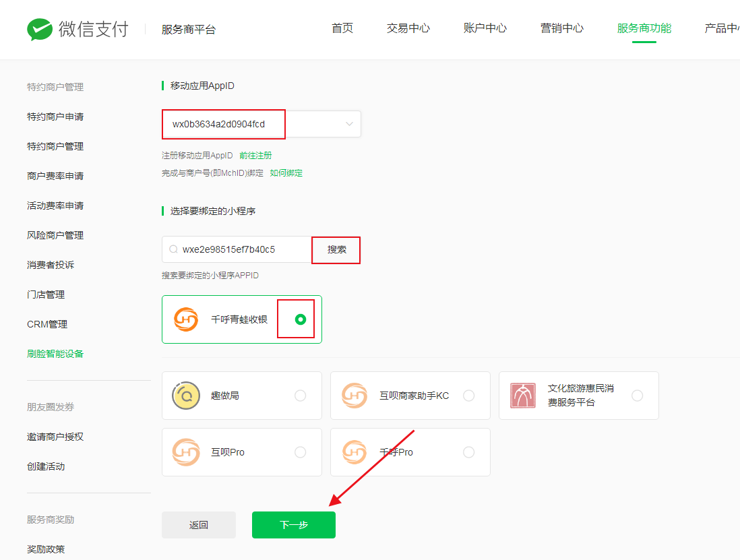
Task: Switch to 营销中心 tab
Action: point(562,28)
